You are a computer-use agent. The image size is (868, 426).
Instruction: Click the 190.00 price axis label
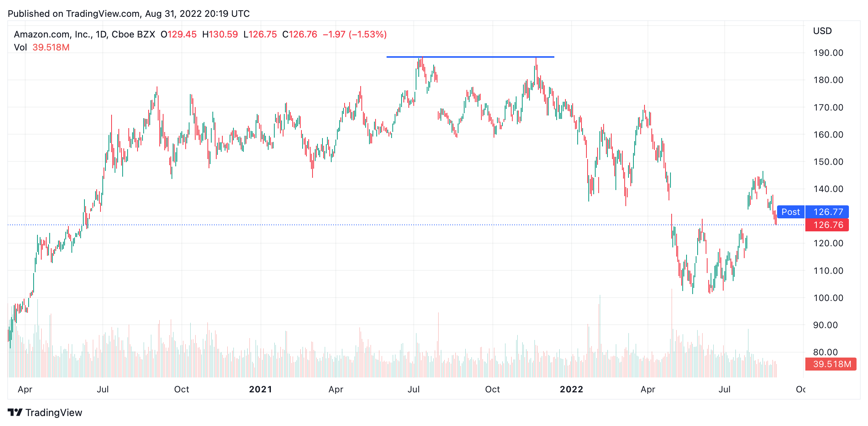click(x=828, y=53)
